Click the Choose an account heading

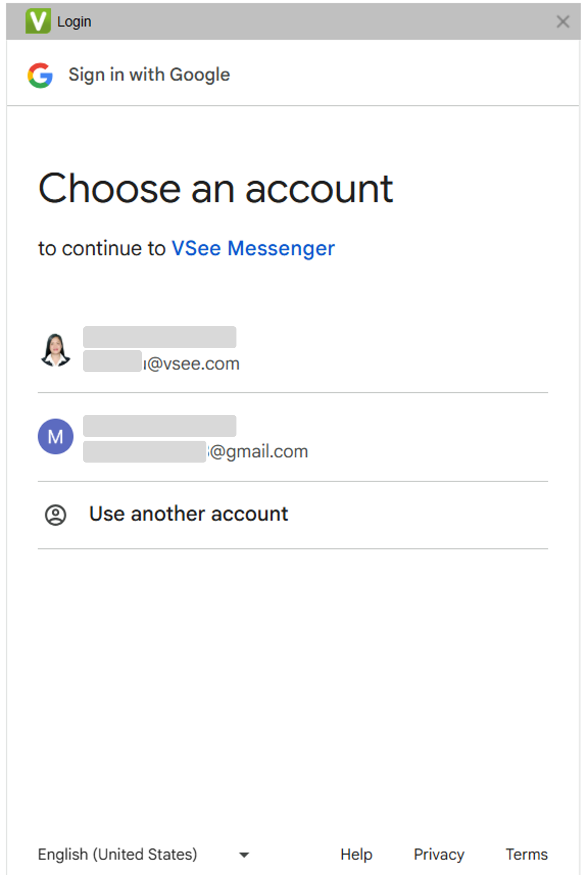click(216, 189)
